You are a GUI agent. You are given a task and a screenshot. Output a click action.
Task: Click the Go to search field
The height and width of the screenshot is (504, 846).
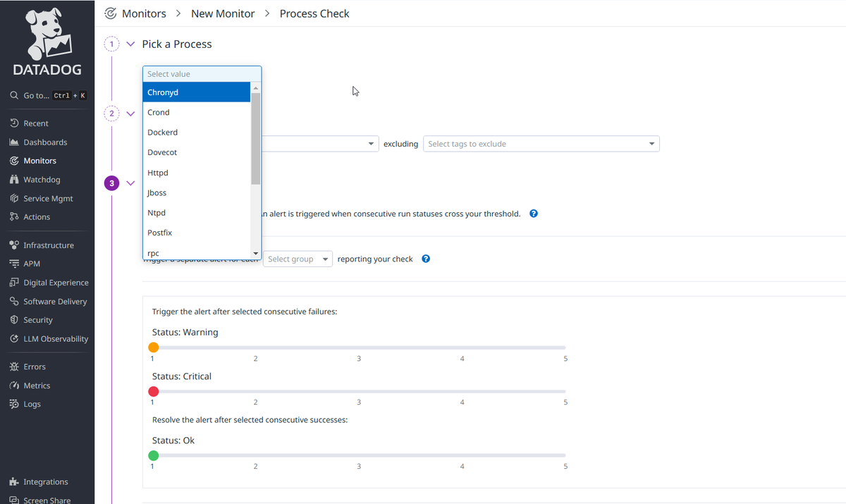point(47,95)
